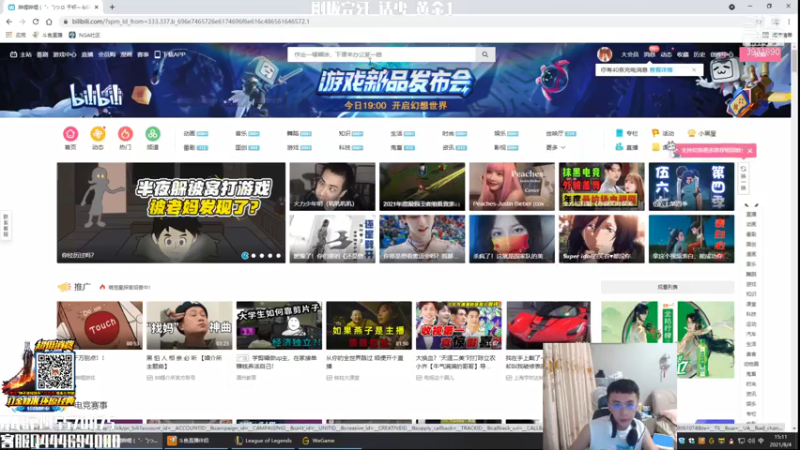Open 历史 history in the header
The width and height of the screenshot is (800, 450).
click(699, 54)
